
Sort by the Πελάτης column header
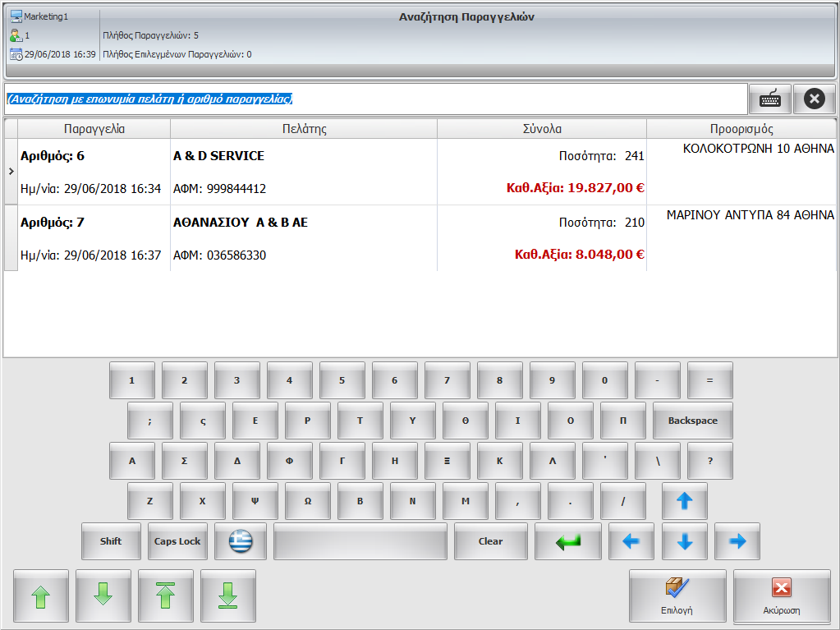coord(304,129)
